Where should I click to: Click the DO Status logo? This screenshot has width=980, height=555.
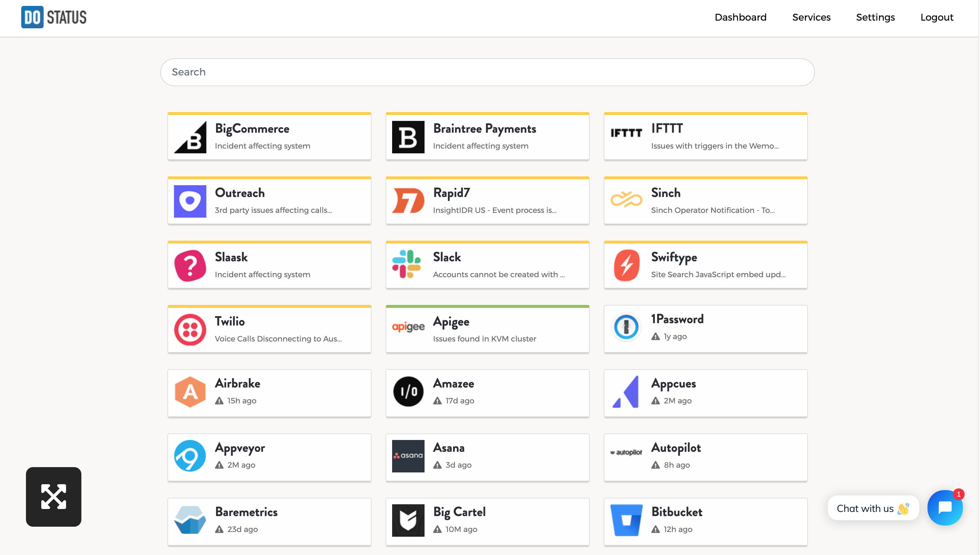[x=54, y=17]
